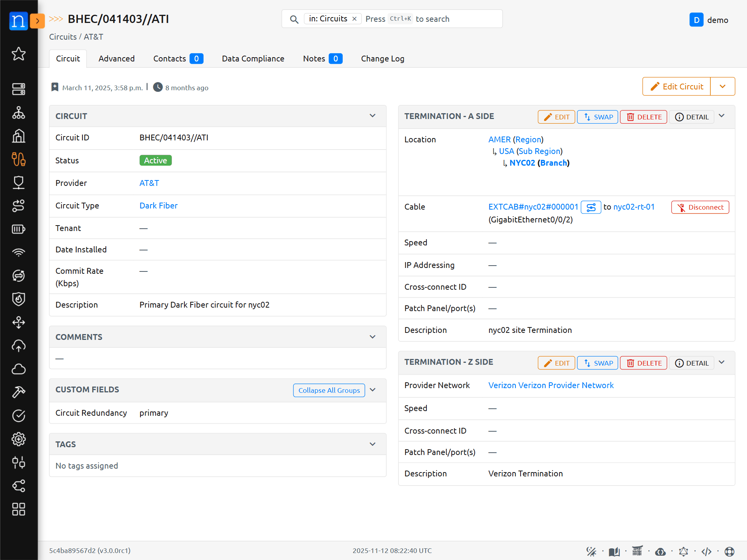Switch to the Advanced tab
Image resolution: width=747 pixels, height=560 pixels.
[x=116, y=59]
